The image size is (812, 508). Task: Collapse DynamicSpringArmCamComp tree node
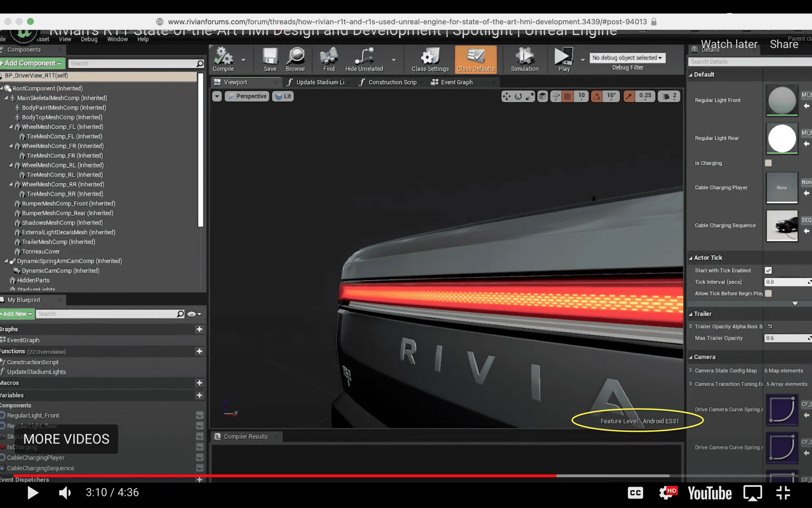(6, 261)
